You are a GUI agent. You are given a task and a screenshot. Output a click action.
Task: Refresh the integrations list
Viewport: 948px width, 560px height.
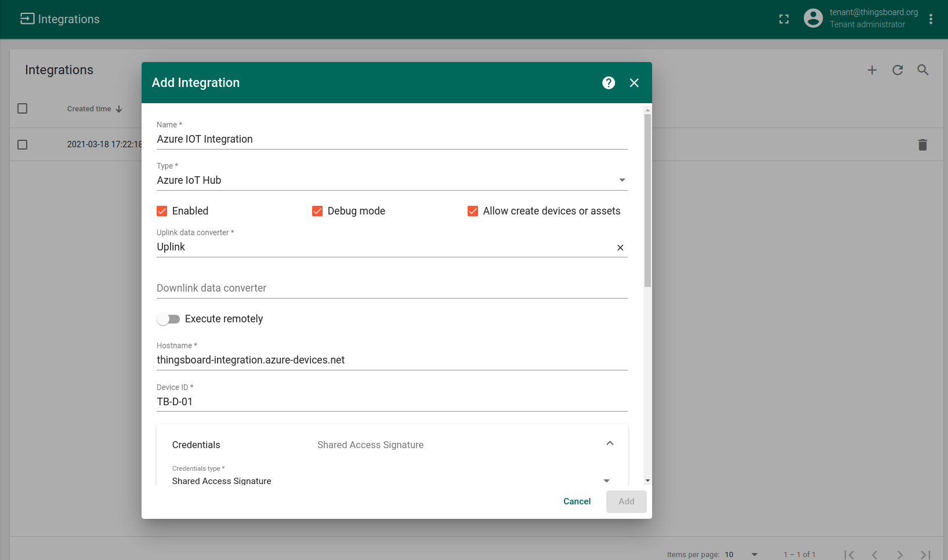click(898, 70)
